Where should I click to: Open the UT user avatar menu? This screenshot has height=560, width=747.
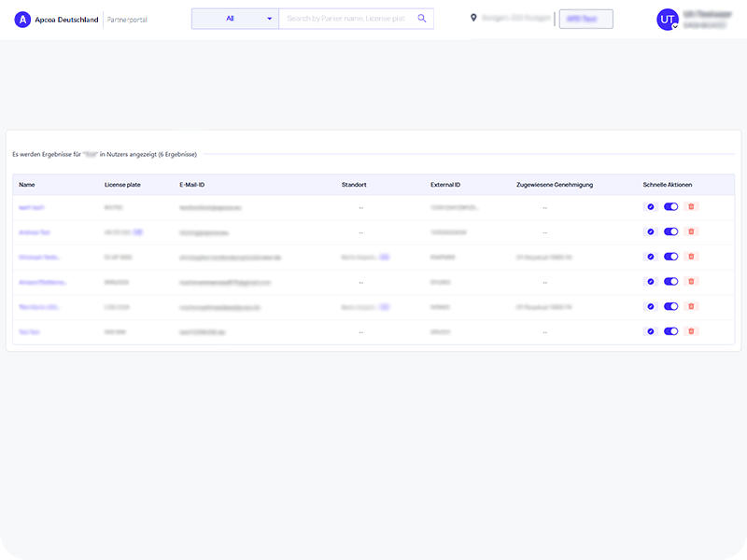[667, 20]
